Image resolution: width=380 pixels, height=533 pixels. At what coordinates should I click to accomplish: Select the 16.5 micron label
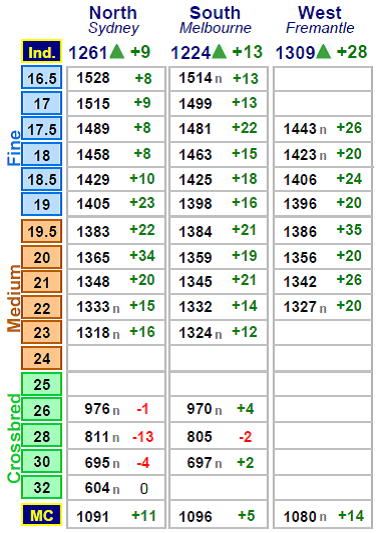click(x=41, y=78)
